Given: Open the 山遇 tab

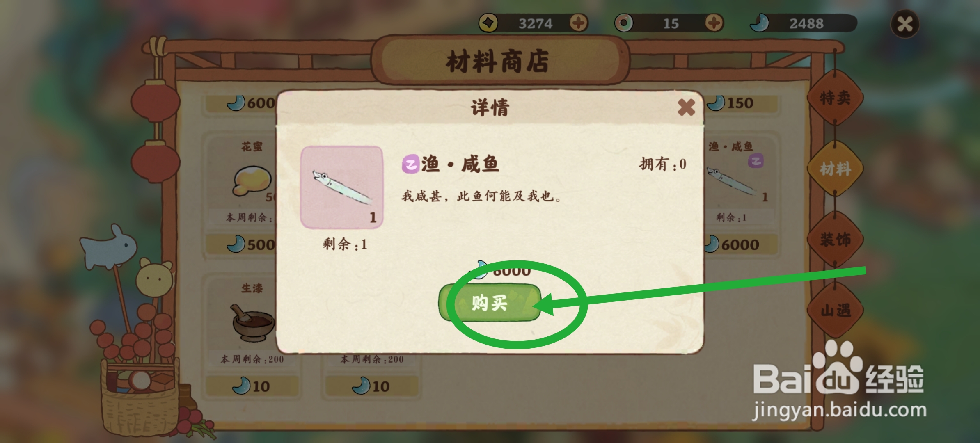Looking at the screenshot, I should pyautogui.click(x=835, y=311).
